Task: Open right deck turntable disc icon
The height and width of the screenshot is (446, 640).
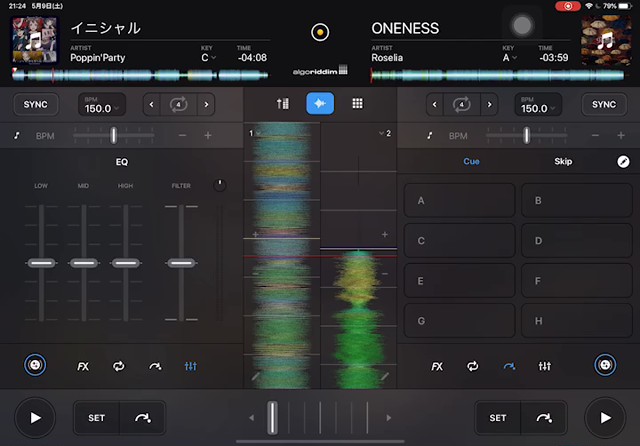Action: pyautogui.click(x=605, y=365)
